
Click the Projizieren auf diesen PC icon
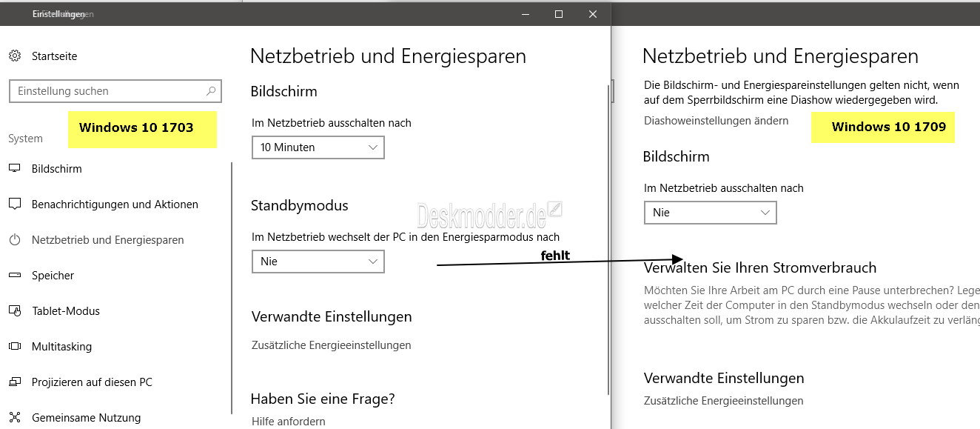click(x=14, y=382)
